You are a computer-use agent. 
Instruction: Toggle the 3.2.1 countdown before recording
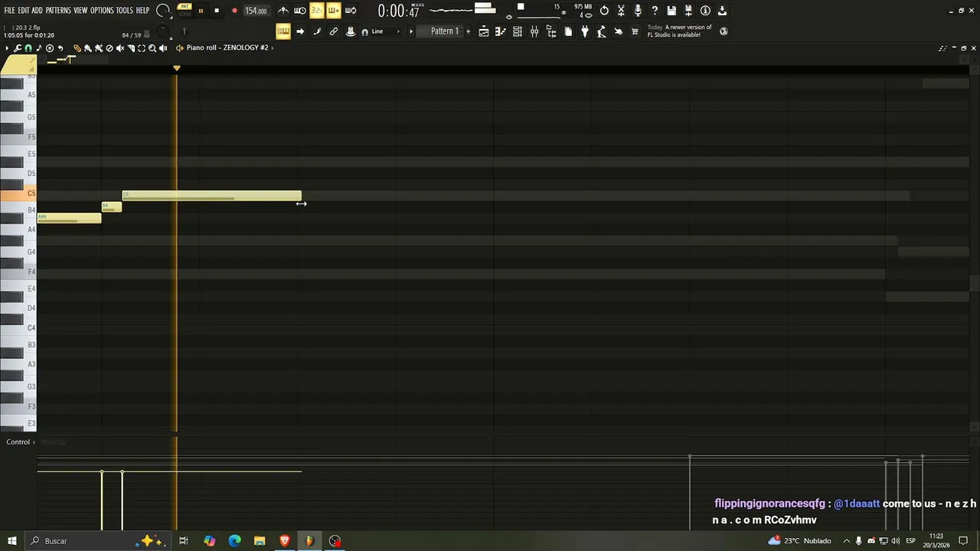(x=316, y=11)
